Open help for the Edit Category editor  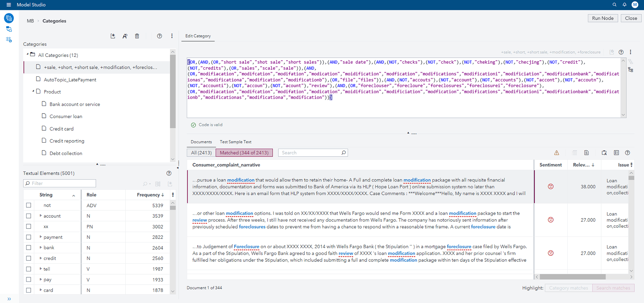click(x=621, y=52)
